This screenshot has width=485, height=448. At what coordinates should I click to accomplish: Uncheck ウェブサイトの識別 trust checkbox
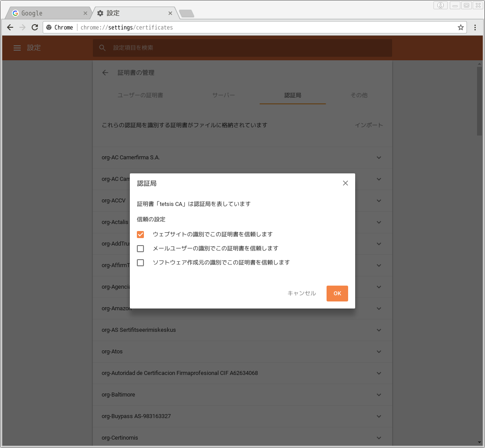140,234
